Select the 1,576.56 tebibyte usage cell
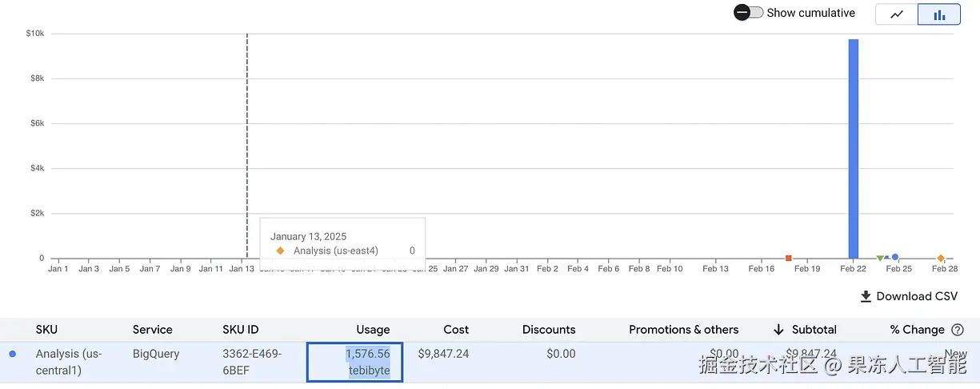Image resolution: width=980 pixels, height=389 pixels. (354, 362)
